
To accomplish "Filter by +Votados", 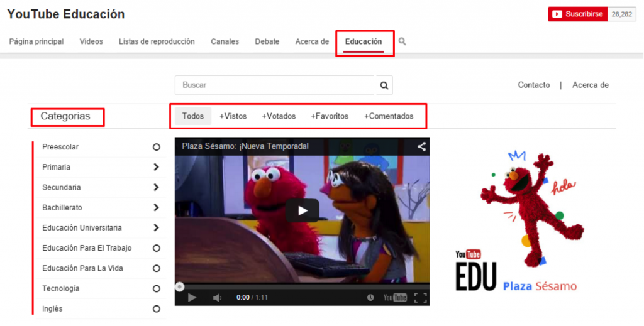I will [279, 116].
